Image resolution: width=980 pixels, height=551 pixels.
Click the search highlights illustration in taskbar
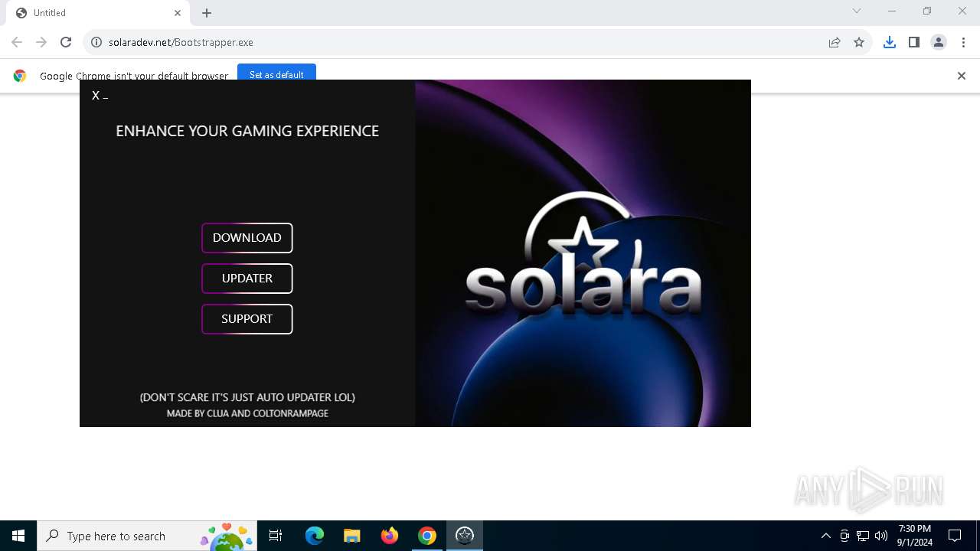click(x=227, y=536)
